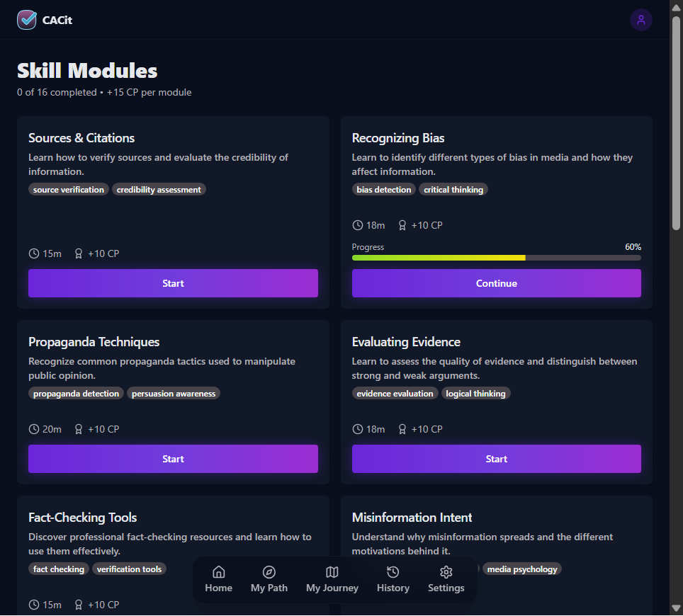Click the award icon on Recognizing Bias card

[402, 225]
